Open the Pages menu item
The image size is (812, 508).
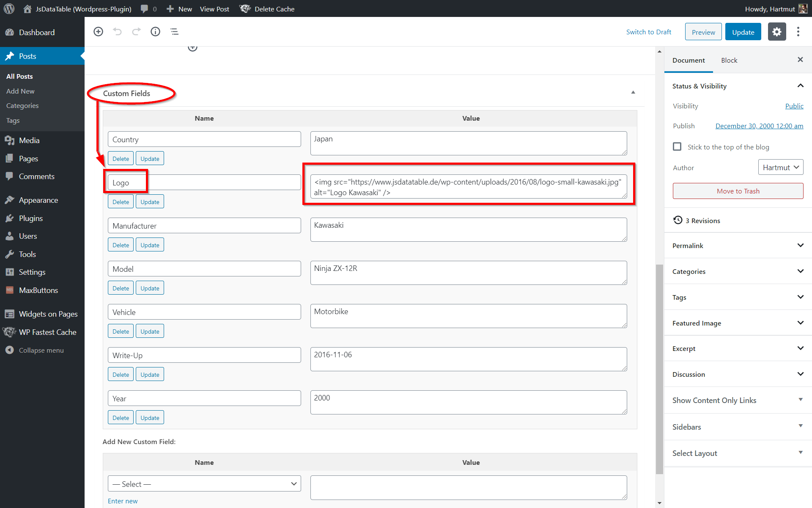click(42, 159)
